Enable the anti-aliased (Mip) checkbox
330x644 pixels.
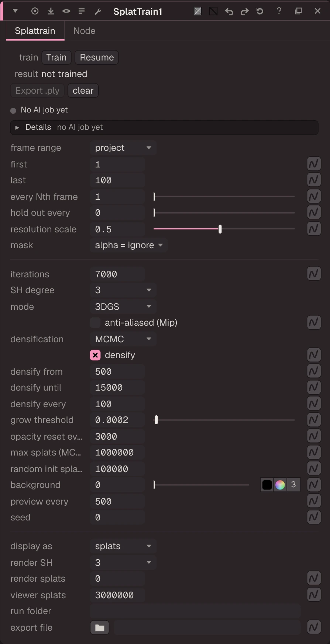tap(95, 323)
